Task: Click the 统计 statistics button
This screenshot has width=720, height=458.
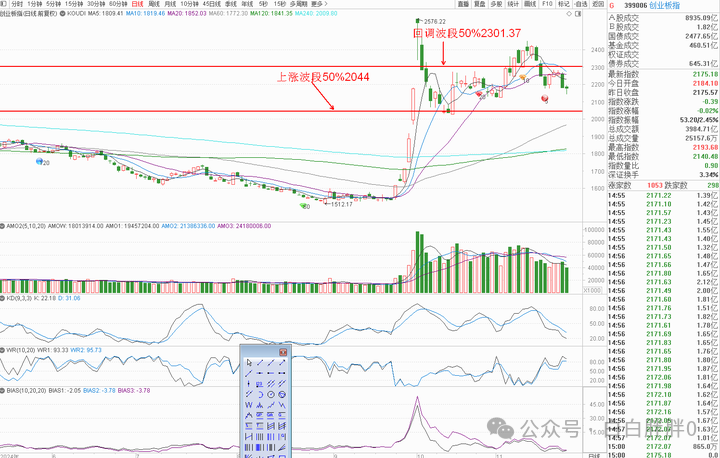Action: tap(513, 4)
